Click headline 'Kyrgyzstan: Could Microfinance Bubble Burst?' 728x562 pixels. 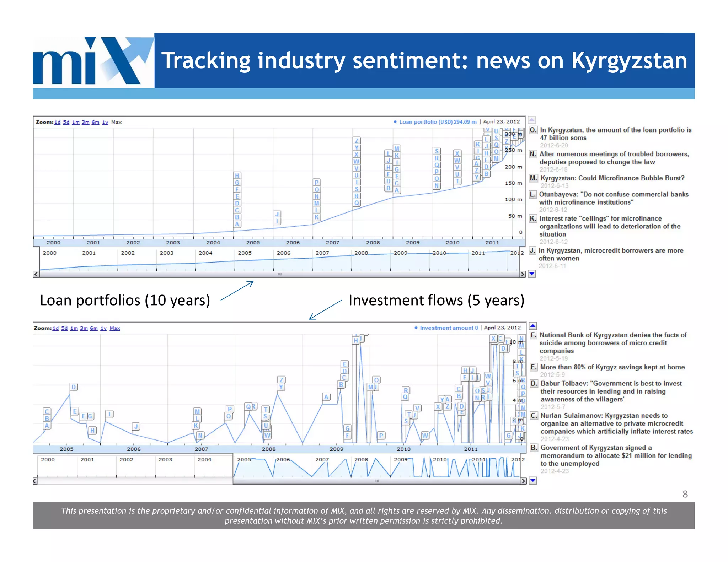[x=612, y=178]
